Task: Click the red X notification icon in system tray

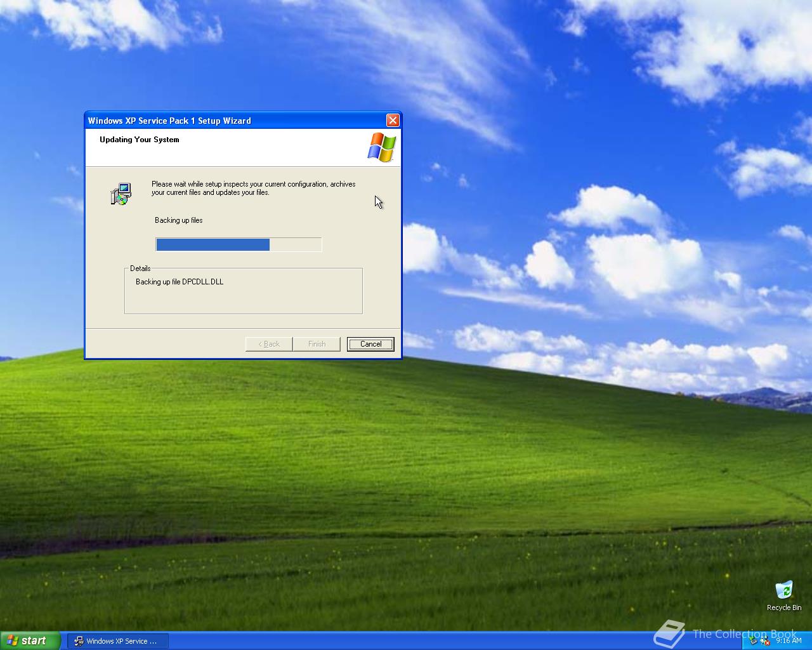Action: [767, 642]
